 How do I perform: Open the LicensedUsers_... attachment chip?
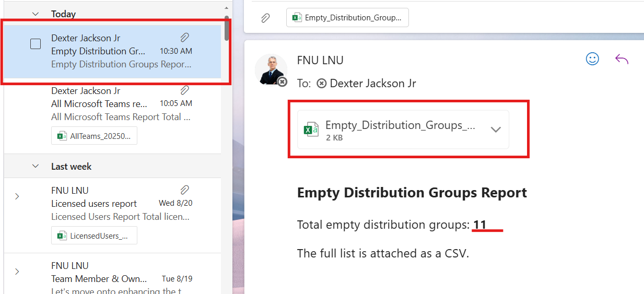pyautogui.click(x=95, y=236)
